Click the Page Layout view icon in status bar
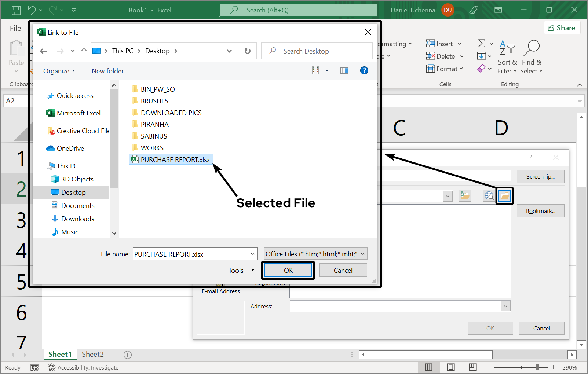Screen dimensions: 588x374 (x=451, y=367)
